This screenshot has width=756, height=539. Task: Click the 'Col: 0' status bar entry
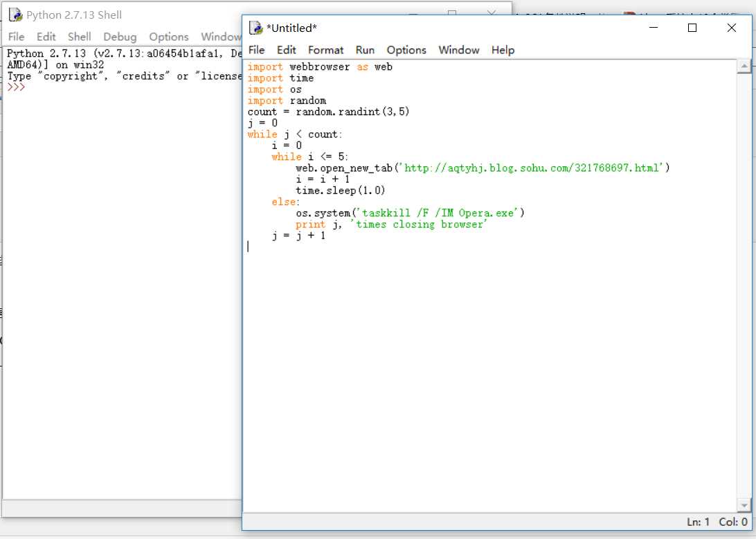click(x=733, y=522)
